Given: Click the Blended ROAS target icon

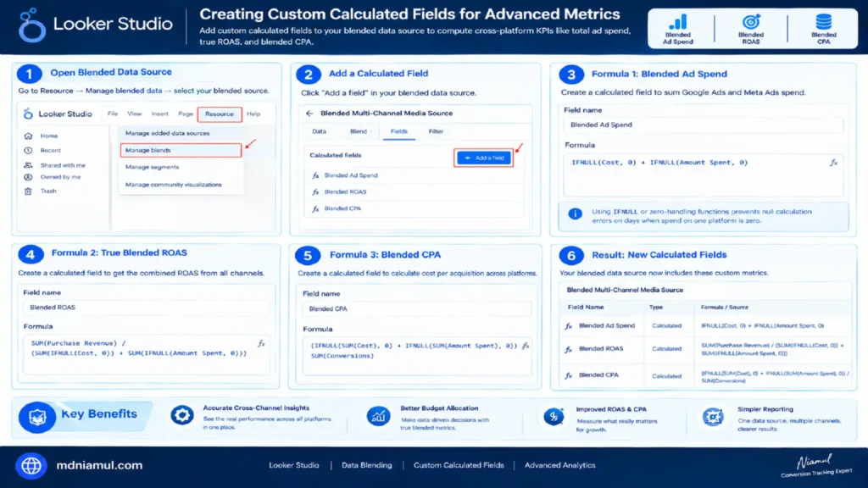Looking at the screenshot, I should (751, 21).
